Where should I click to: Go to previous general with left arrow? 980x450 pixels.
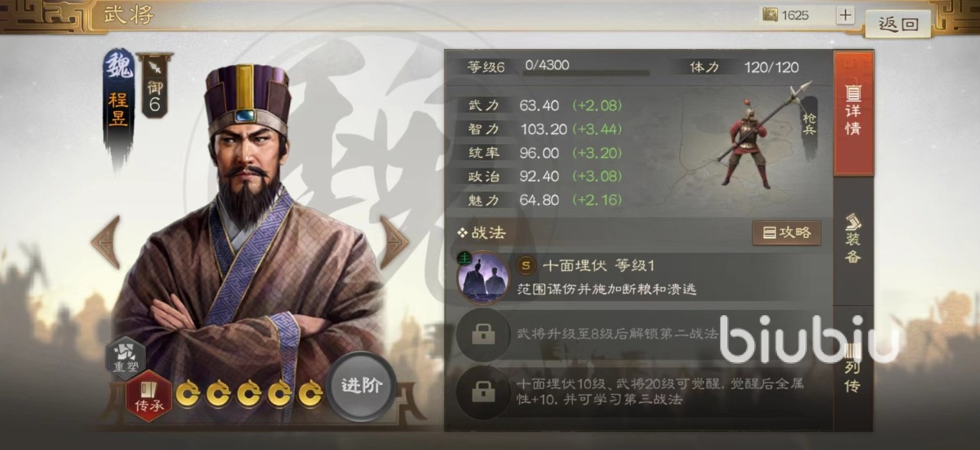point(106,242)
